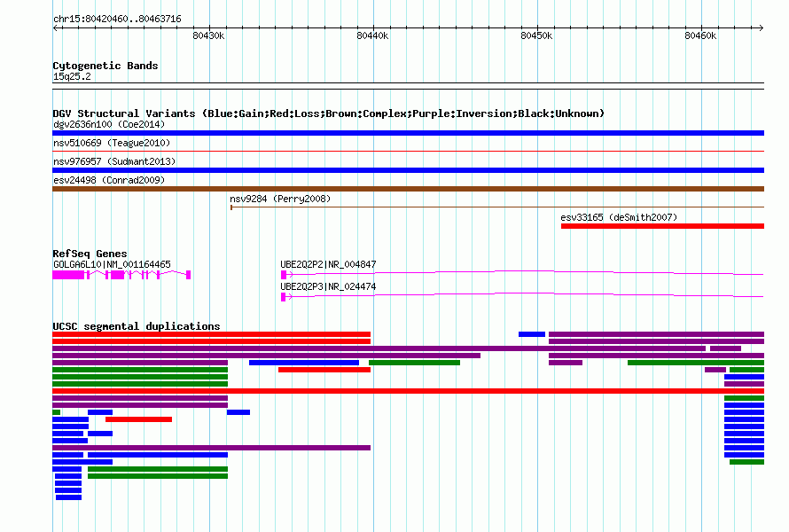
Task: Click the red esv33165 loss bar
Action: [x=663, y=226]
